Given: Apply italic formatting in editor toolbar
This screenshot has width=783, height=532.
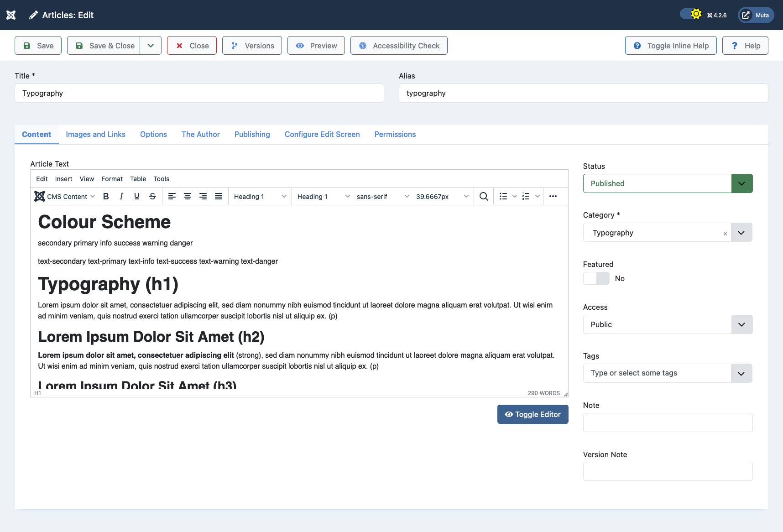Looking at the screenshot, I should [x=121, y=196].
